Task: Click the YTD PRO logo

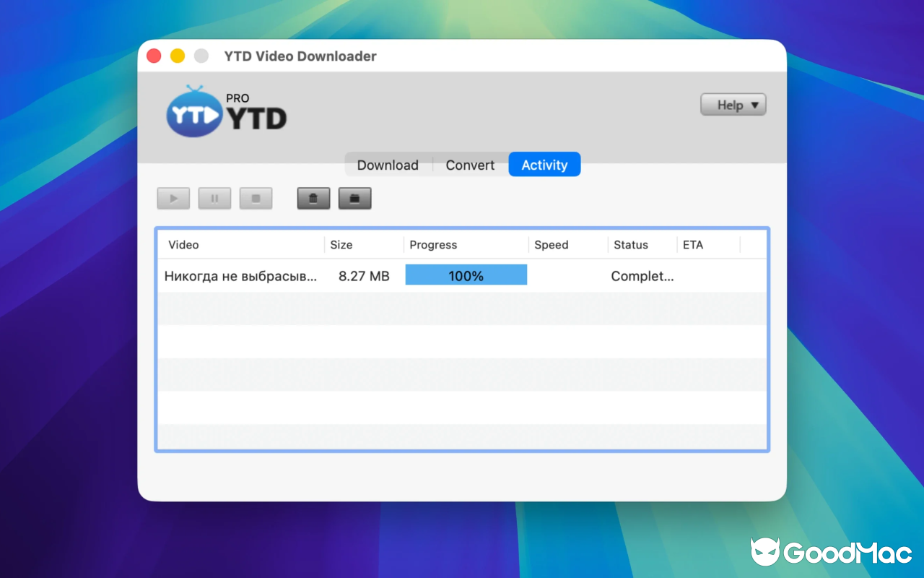Action: 226,112
